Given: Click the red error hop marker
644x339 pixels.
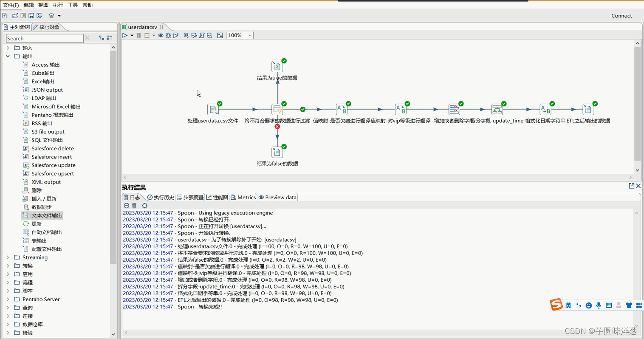Looking at the screenshot, I should 277,127.
